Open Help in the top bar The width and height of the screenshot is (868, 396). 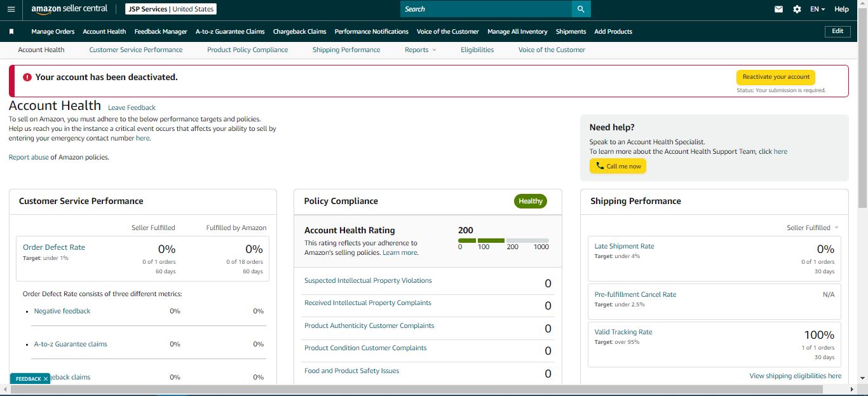tap(841, 9)
